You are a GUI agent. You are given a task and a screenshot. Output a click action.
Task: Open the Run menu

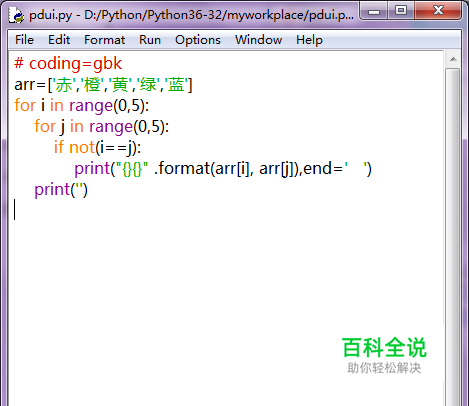150,40
